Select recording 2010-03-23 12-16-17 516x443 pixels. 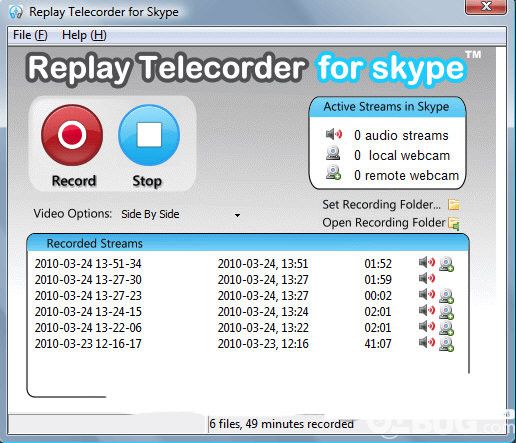(88, 344)
